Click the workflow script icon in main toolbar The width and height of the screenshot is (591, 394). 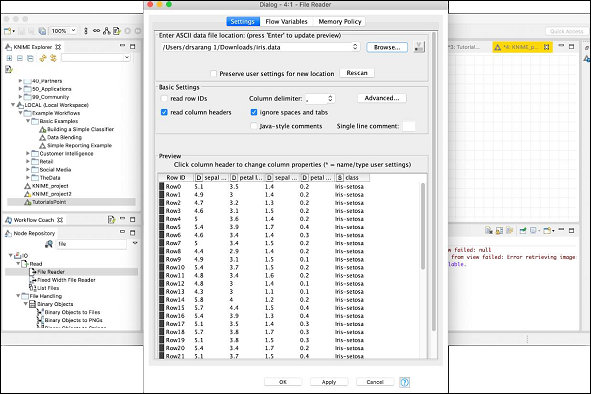117,31
